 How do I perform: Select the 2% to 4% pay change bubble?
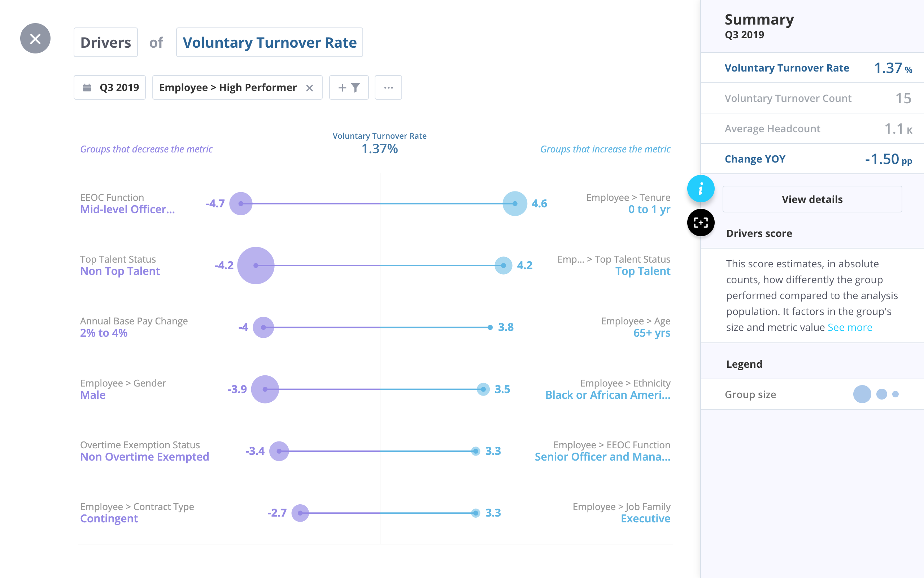(263, 327)
